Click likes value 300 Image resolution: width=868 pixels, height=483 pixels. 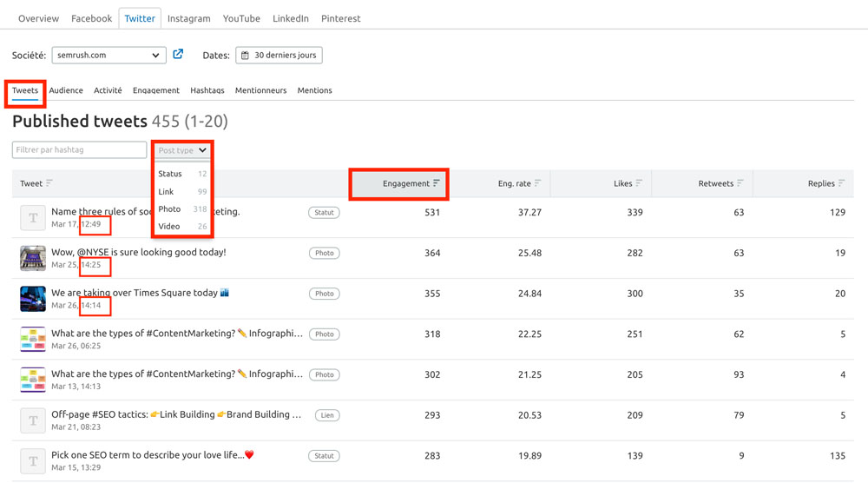pos(635,294)
